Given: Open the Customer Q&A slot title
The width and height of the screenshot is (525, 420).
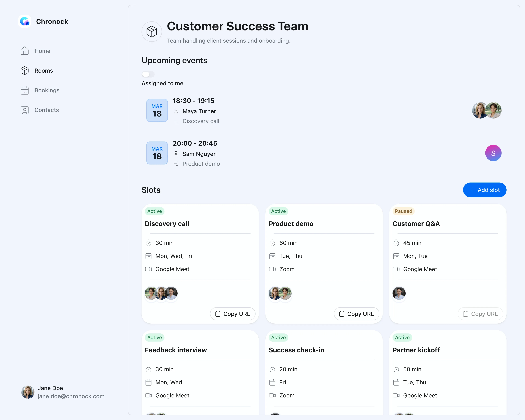Looking at the screenshot, I should (x=416, y=224).
